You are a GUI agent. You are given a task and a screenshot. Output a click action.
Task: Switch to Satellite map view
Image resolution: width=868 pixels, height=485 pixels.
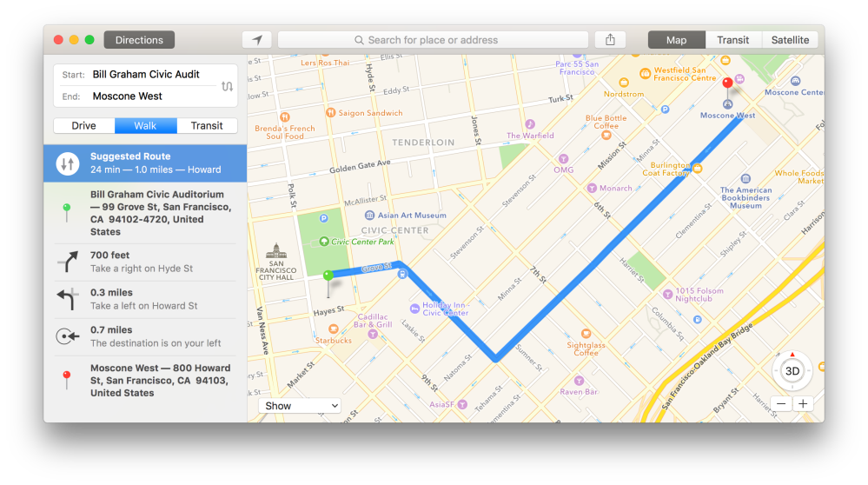(x=790, y=40)
